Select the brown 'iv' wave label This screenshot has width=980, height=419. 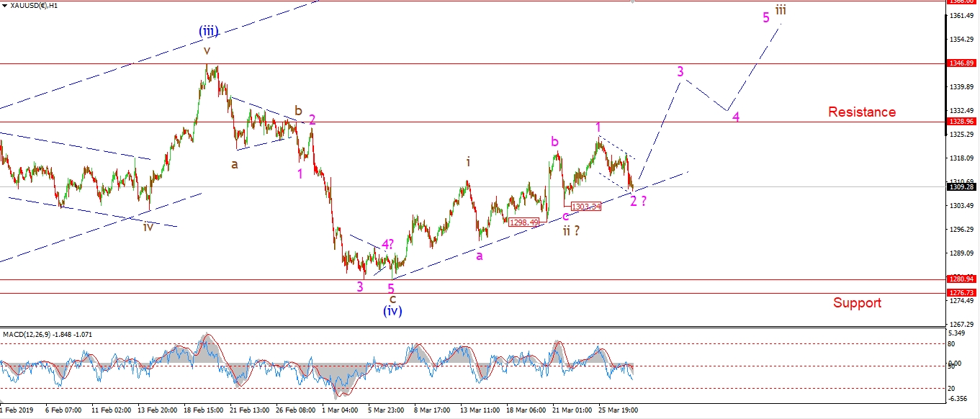point(148,227)
